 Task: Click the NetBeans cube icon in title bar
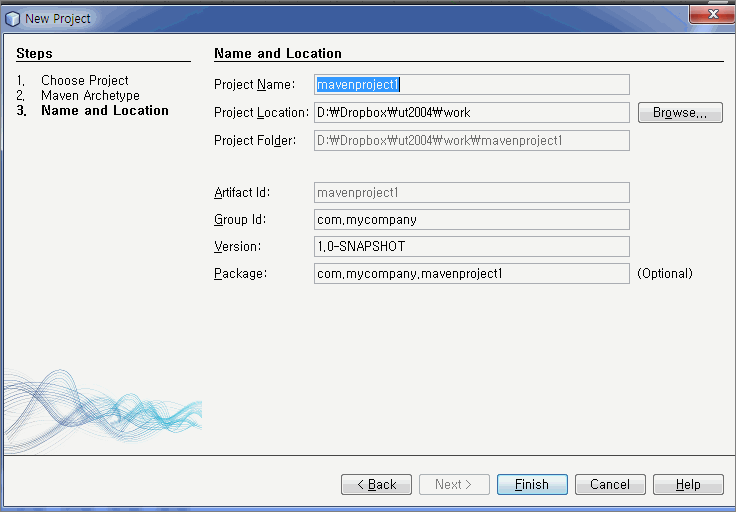pos(13,19)
